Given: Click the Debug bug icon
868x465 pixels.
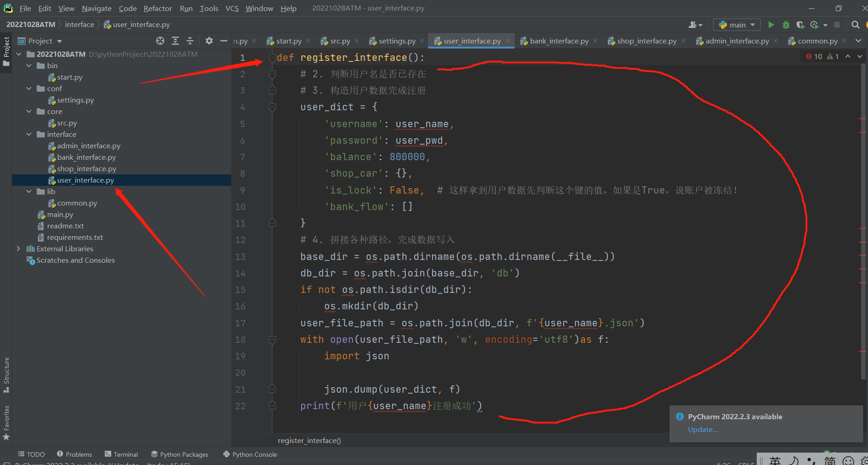Looking at the screenshot, I should [x=786, y=25].
